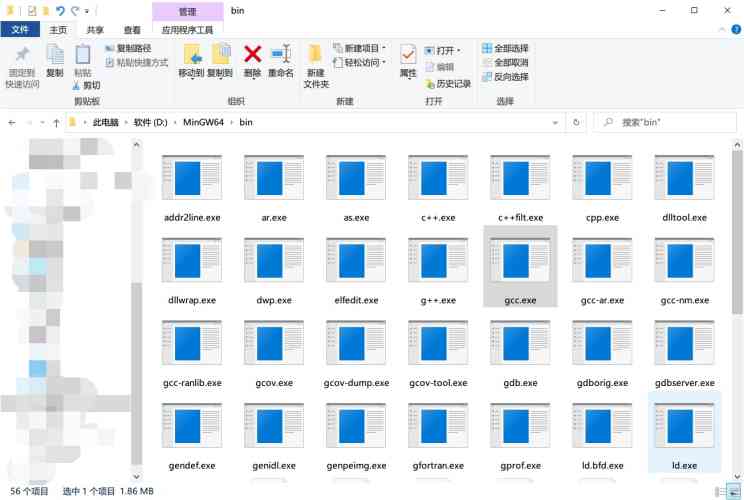The height and width of the screenshot is (500, 744).
Task: Click 历史记录 in the ribbon
Action: click(x=448, y=84)
